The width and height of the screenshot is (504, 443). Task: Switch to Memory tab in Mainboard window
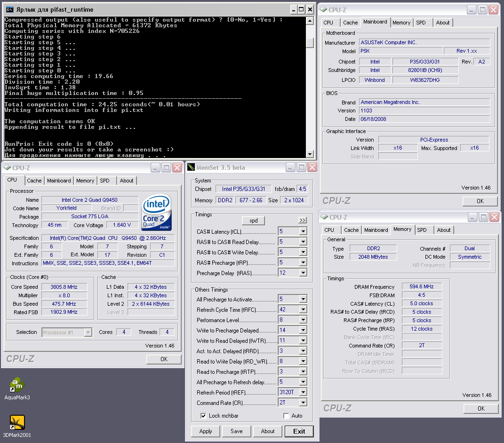[401, 23]
